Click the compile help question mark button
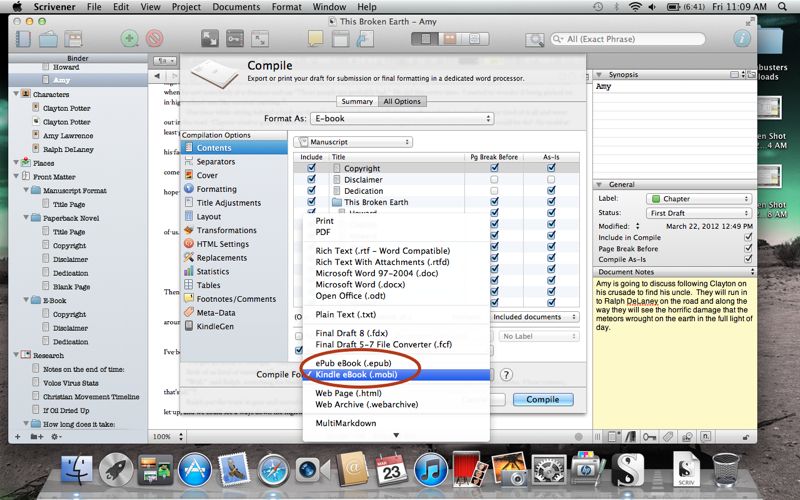The height and width of the screenshot is (500, 800). click(x=506, y=374)
